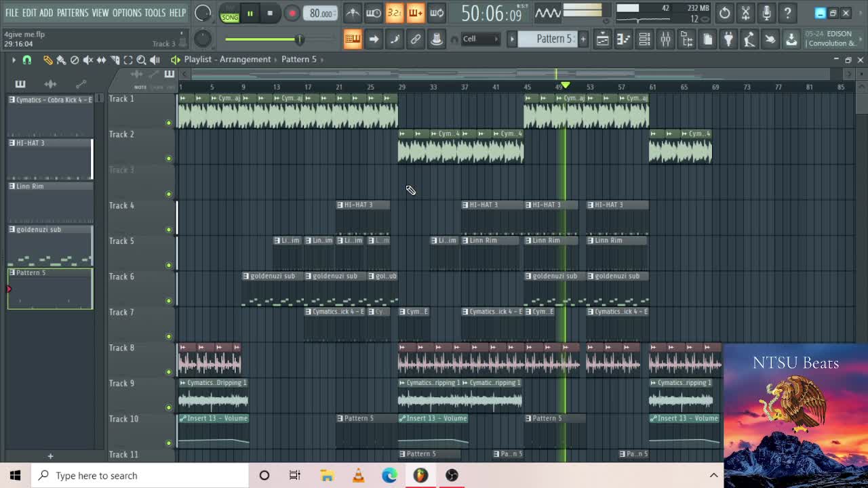
Task: Click the auto-scroll arrow icon
Action: 374,39
